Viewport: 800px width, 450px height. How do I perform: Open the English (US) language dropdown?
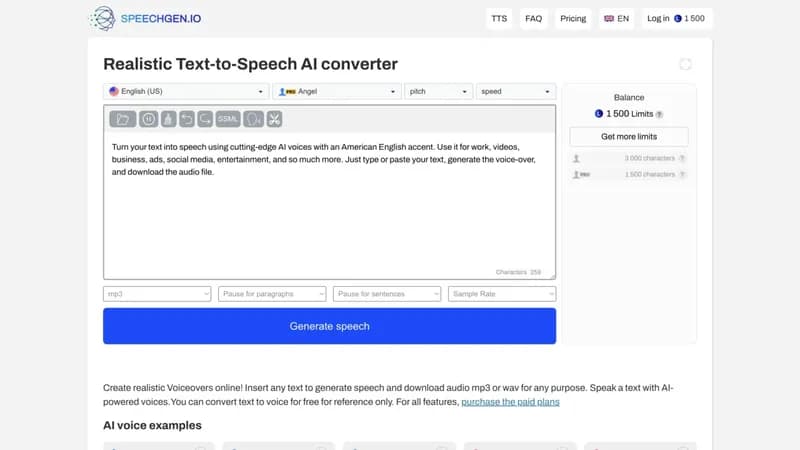[186, 91]
